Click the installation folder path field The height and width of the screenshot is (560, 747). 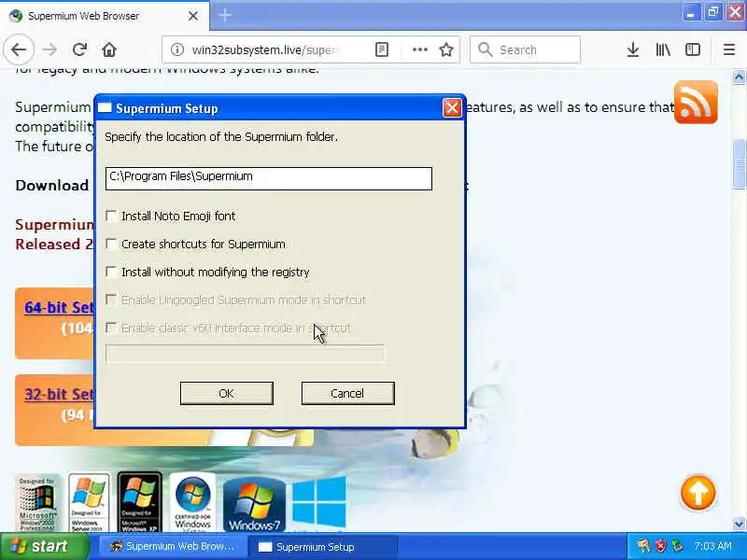[x=269, y=178]
